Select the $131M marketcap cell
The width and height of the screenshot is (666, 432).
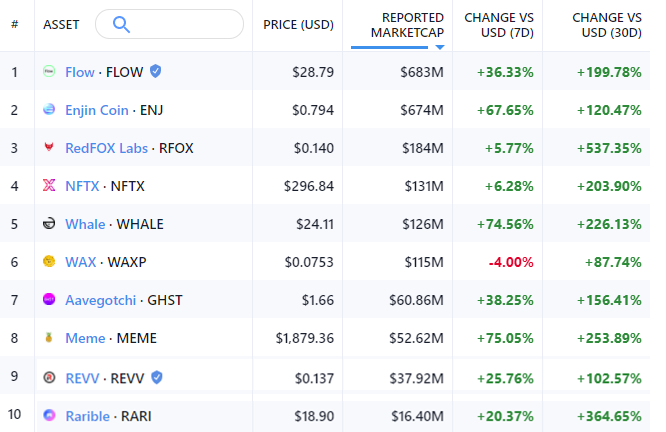tap(424, 186)
